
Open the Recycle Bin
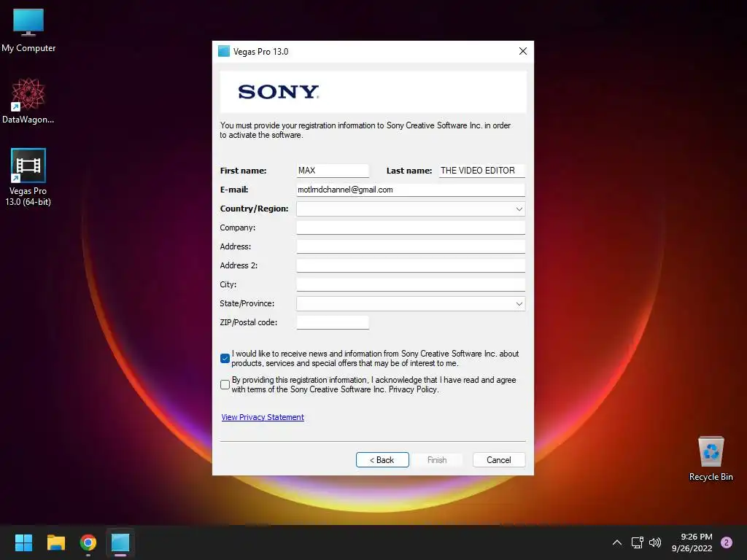(x=711, y=459)
